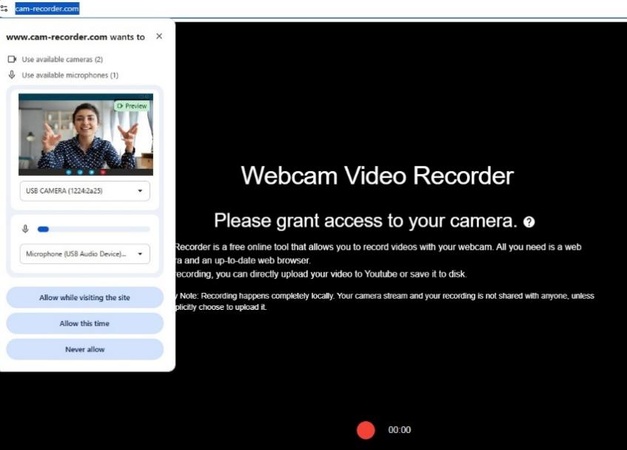
Task: Click 'Use available microphones (1)' text
Action: 70,75
